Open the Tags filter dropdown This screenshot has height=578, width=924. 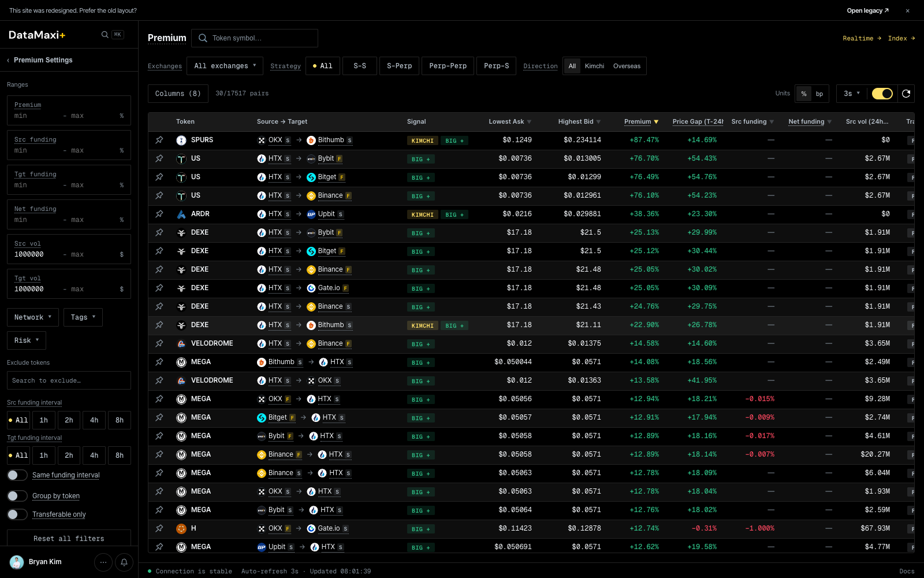click(x=83, y=317)
